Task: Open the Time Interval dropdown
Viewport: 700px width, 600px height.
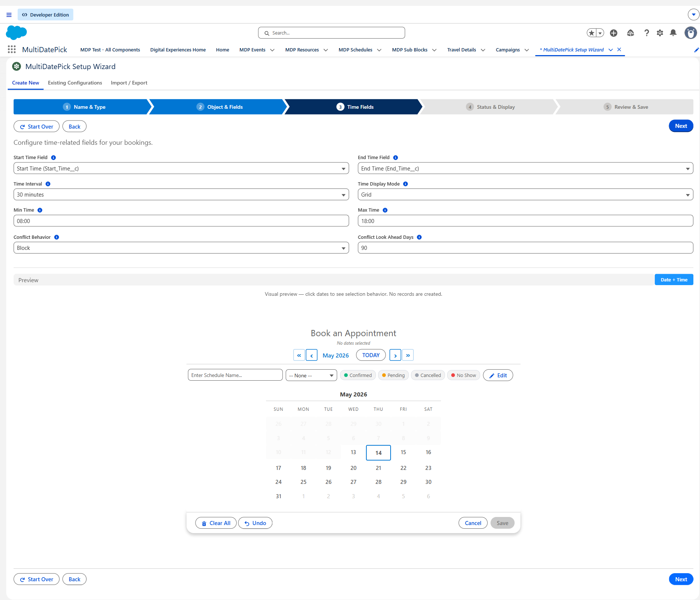Action: point(181,195)
